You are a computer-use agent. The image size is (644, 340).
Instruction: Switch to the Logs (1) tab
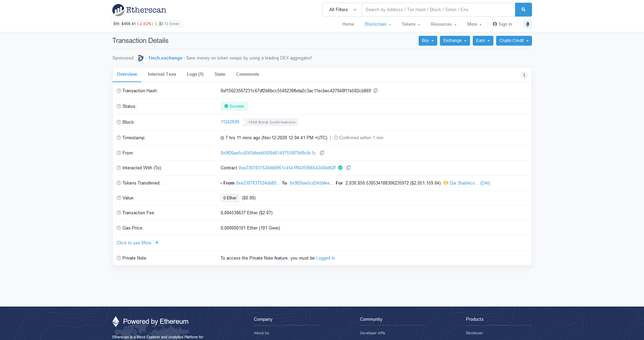pos(195,74)
